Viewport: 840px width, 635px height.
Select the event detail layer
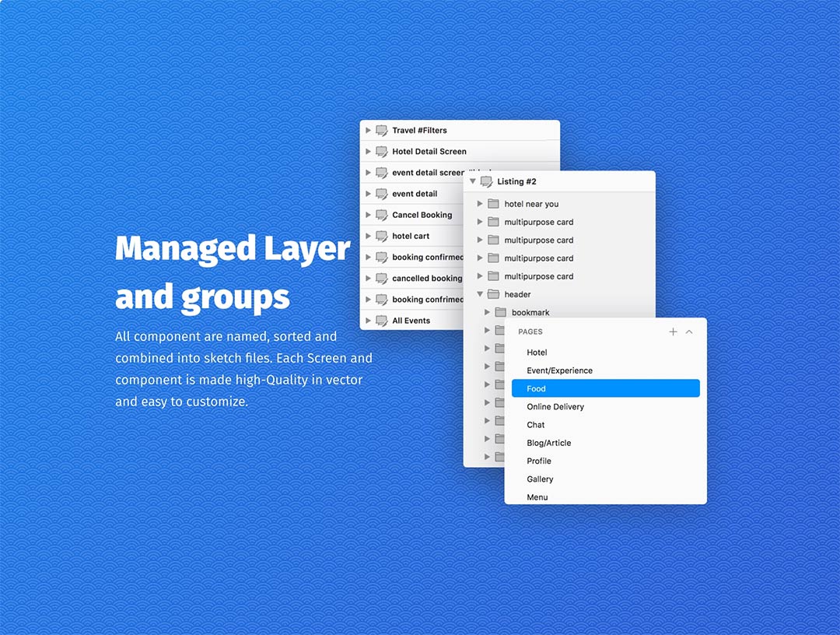coord(415,194)
